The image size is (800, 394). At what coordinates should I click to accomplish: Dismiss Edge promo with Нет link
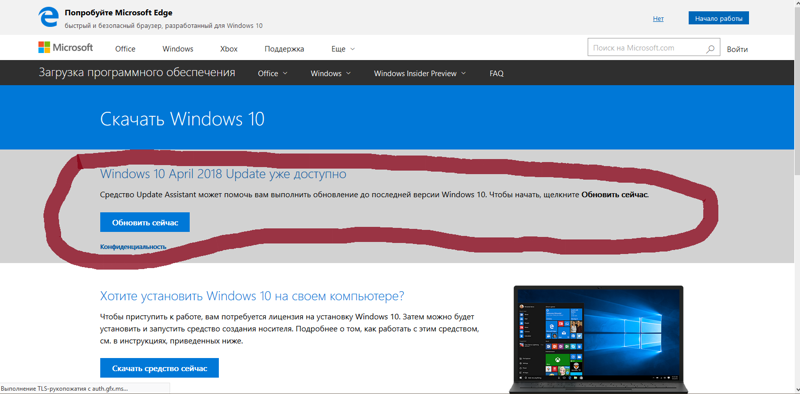click(658, 18)
